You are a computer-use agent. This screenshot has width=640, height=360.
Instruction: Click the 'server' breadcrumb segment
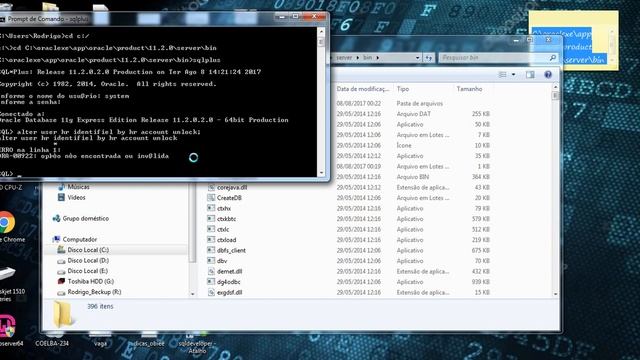tap(344, 58)
